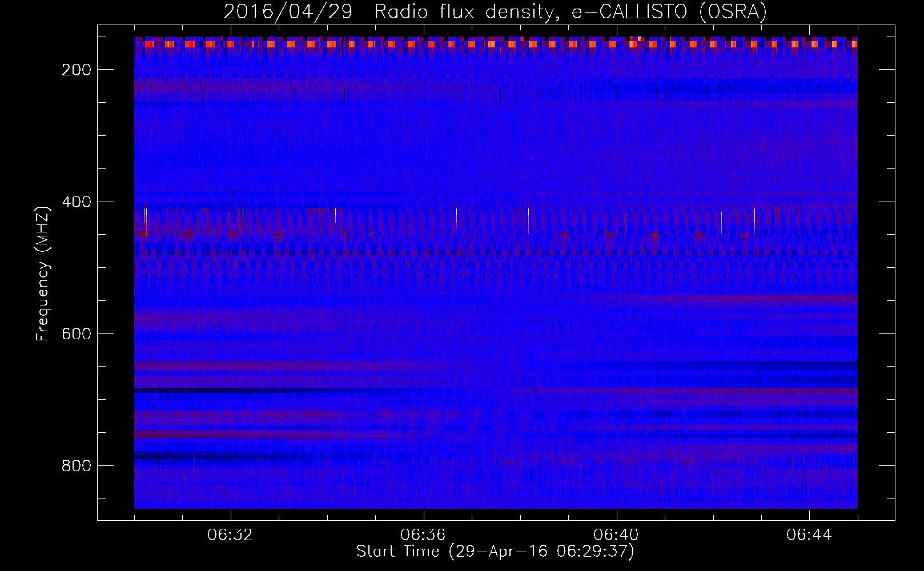Click the 400 frequency tick label
Viewport: 924px width, 571px height.
pyautogui.click(x=77, y=202)
